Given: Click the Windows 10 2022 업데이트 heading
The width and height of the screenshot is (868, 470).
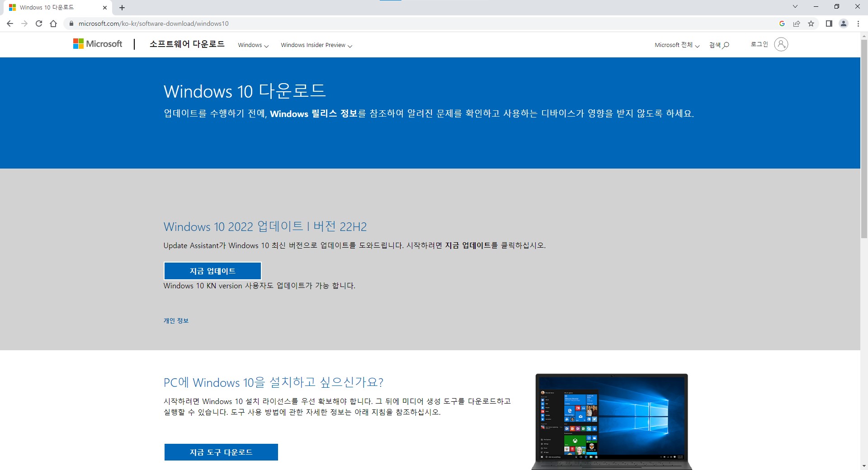Looking at the screenshot, I should point(265,226).
